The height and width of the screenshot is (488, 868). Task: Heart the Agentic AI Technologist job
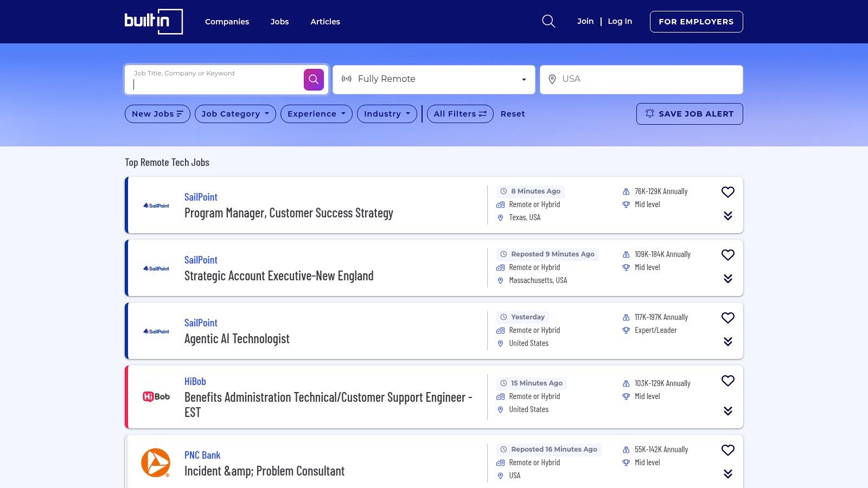click(x=728, y=318)
